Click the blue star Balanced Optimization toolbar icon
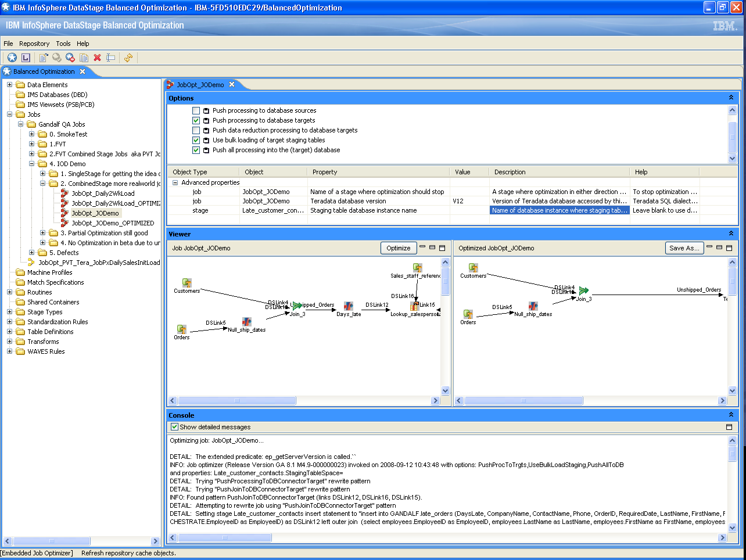746x560 pixels. pos(12,58)
